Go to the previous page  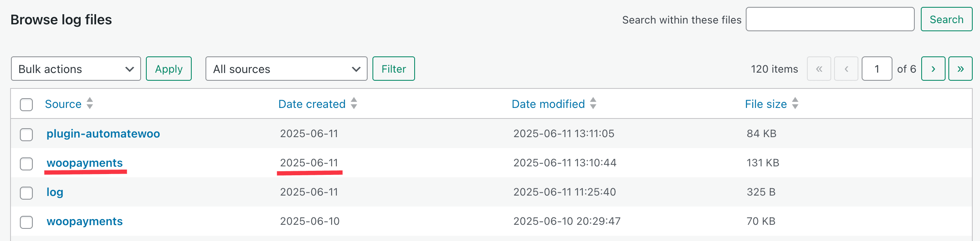[846, 69]
